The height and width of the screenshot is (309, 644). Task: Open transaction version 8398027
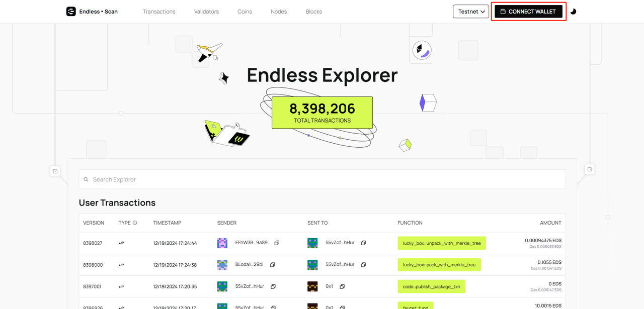point(93,243)
